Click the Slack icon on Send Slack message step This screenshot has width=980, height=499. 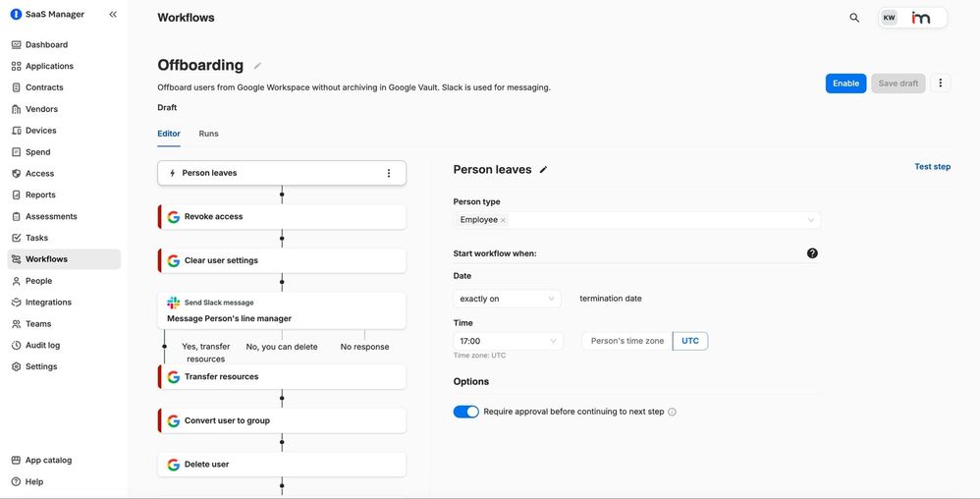(173, 303)
